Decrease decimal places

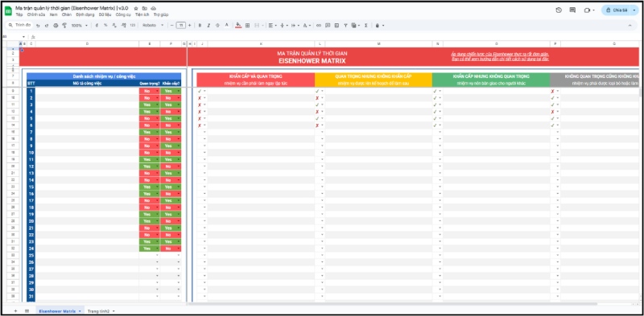pos(114,26)
